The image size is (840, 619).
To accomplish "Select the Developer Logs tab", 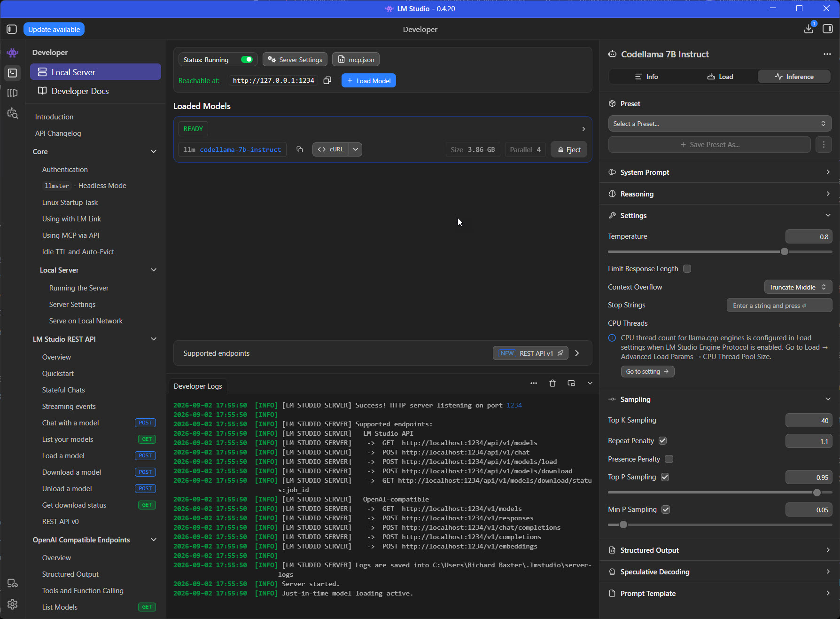I will click(x=198, y=386).
